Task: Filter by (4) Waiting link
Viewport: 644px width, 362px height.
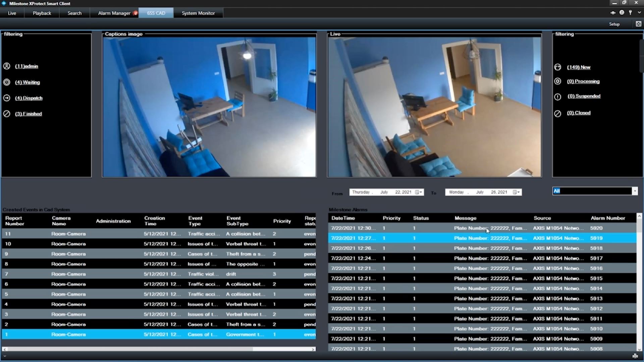Action: 27,82
